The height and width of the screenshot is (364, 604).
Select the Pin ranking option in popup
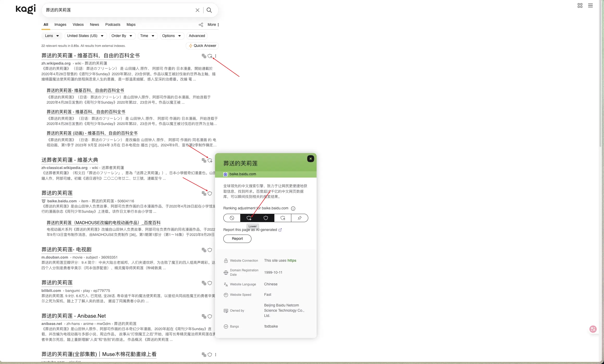pyautogui.click(x=299, y=218)
